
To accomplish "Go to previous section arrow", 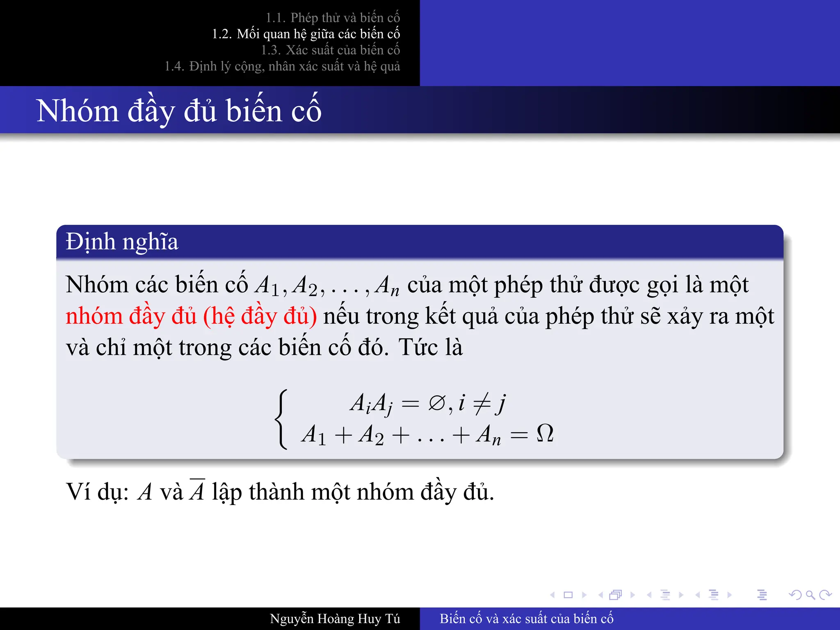I will (698, 595).
